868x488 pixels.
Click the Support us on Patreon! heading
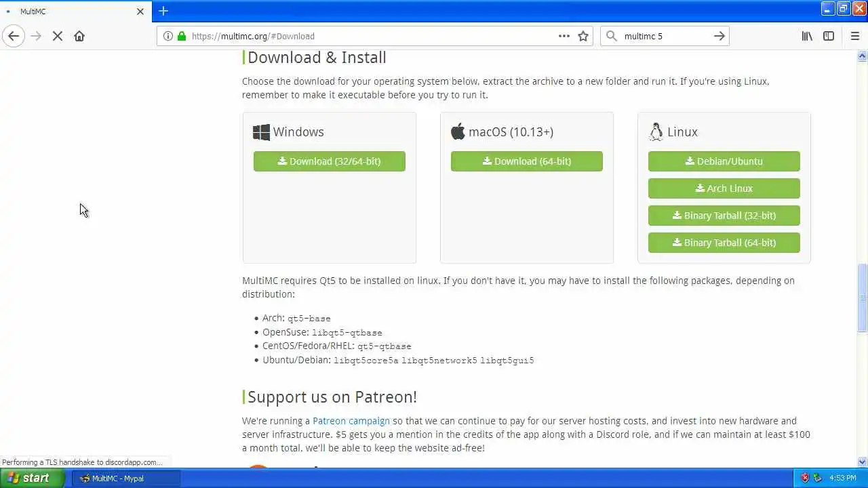[x=332, y=397]
